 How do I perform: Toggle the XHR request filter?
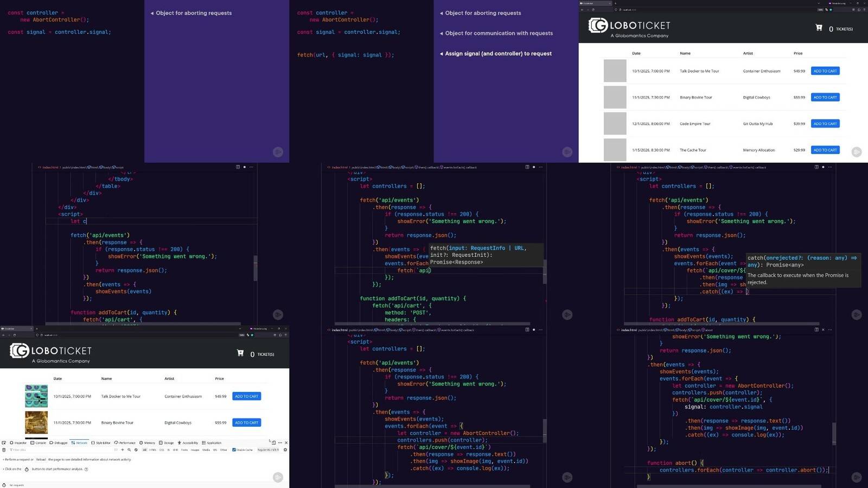175,450
